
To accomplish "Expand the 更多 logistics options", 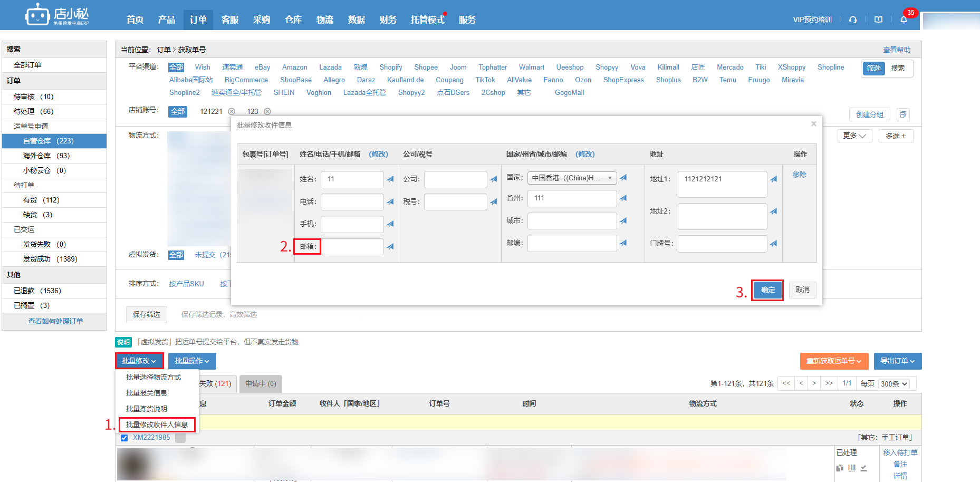I will point(855,136).
